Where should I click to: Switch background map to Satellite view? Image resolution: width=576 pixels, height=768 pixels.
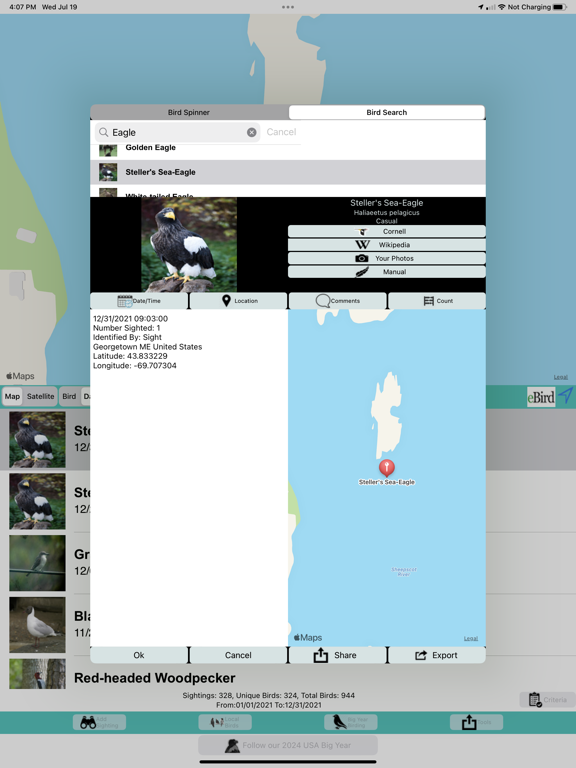(41, 396)
